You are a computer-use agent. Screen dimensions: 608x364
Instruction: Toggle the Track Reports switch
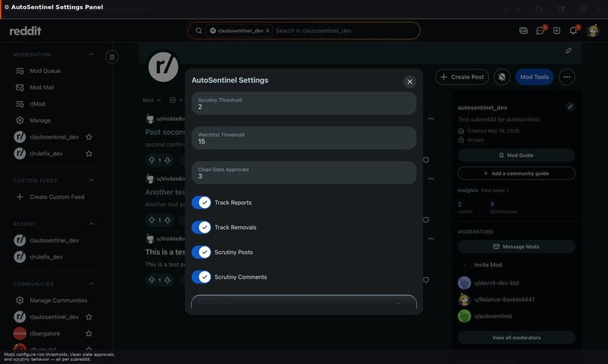pos(201,203)
